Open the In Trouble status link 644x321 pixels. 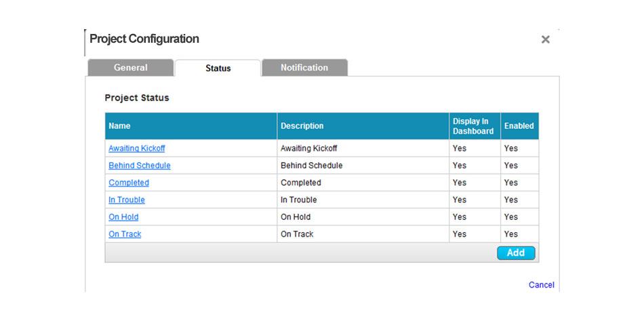(x=127, y=200)
